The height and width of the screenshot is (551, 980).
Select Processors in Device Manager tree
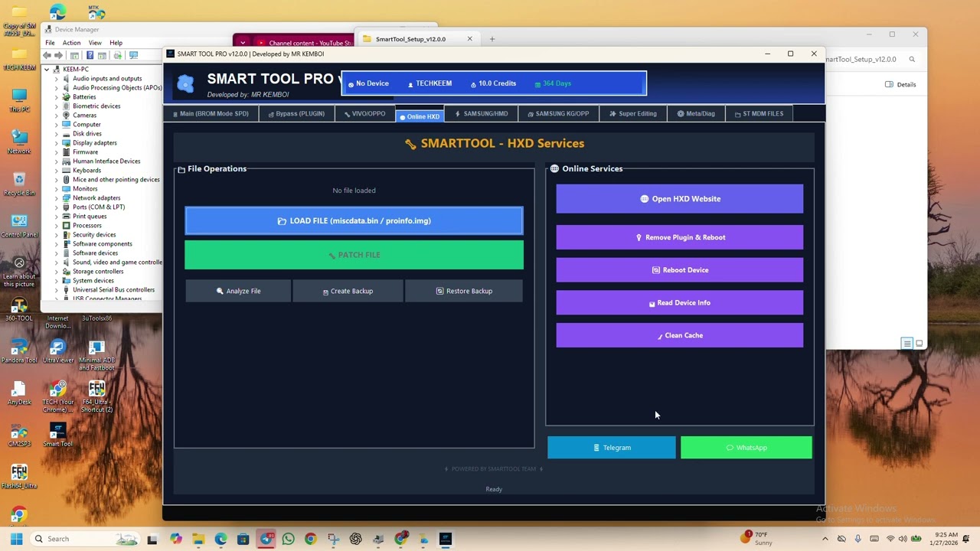point(87,226)
